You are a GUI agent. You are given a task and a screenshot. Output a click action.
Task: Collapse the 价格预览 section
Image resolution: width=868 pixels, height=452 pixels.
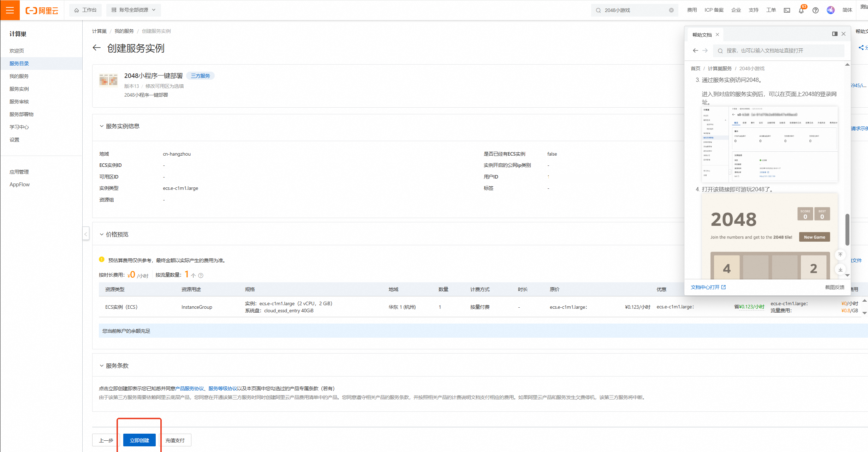[x=102, y=235]
